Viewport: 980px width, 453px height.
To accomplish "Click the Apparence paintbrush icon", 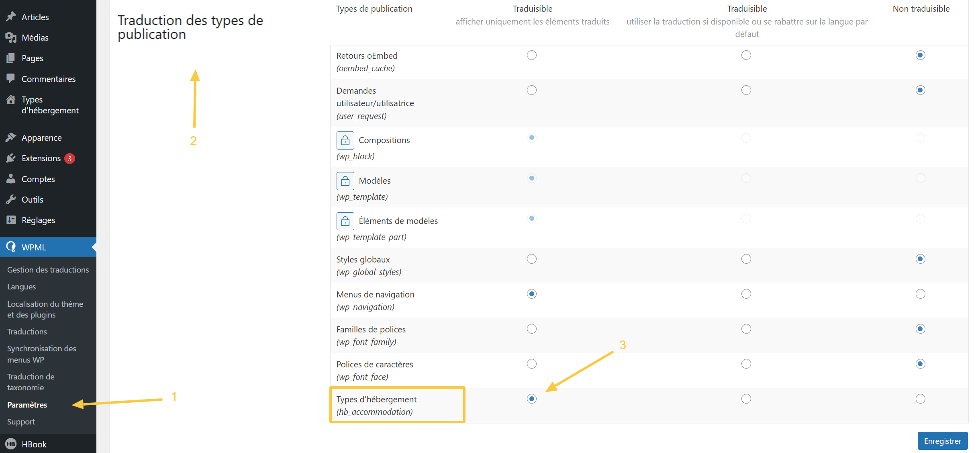I will pyautogui.click(x=11, y=137).
